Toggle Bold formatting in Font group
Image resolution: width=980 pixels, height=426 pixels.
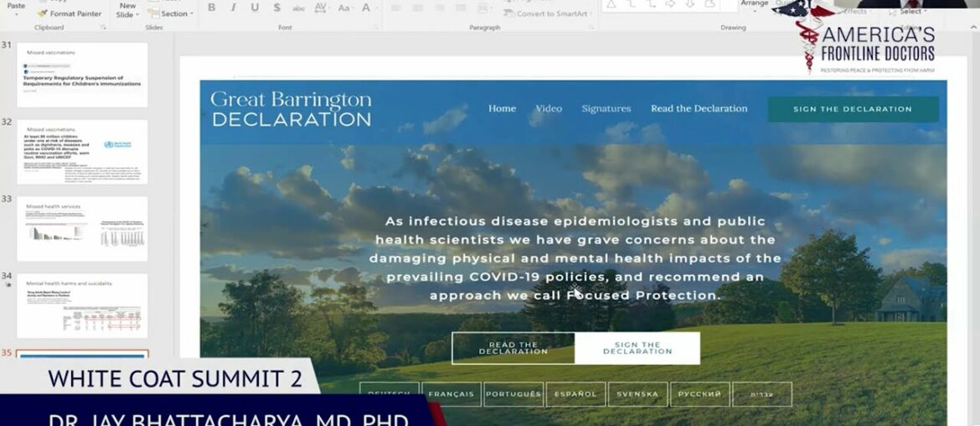212,8
